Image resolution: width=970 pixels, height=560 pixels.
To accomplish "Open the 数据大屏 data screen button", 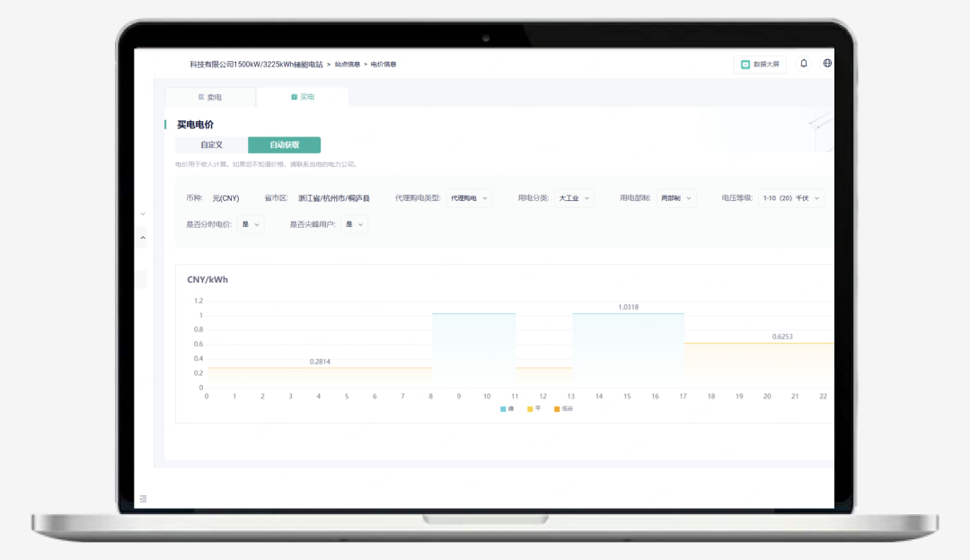I will (x=760, y=65).
